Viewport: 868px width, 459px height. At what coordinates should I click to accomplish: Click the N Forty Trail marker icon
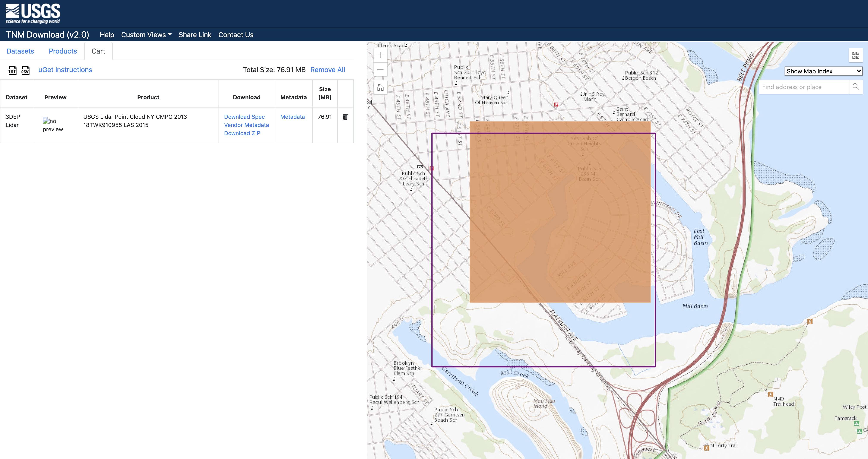(x=706, y=448)
